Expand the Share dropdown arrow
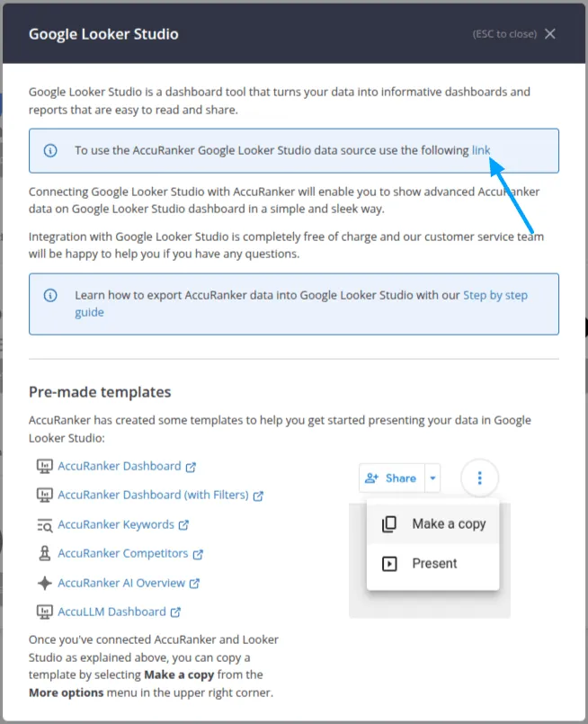This screenshot has height=724, width=588. [433, 478]
